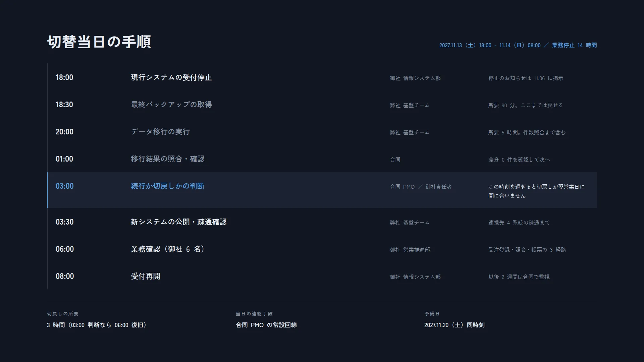Click 移行結果の照合・確認 step title

[167, 159]
